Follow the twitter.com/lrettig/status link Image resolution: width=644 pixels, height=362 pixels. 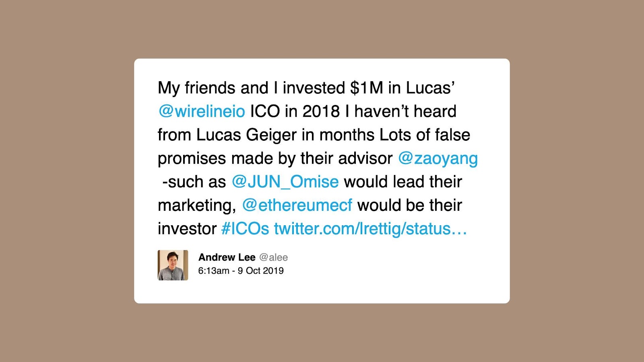point(370,228)
